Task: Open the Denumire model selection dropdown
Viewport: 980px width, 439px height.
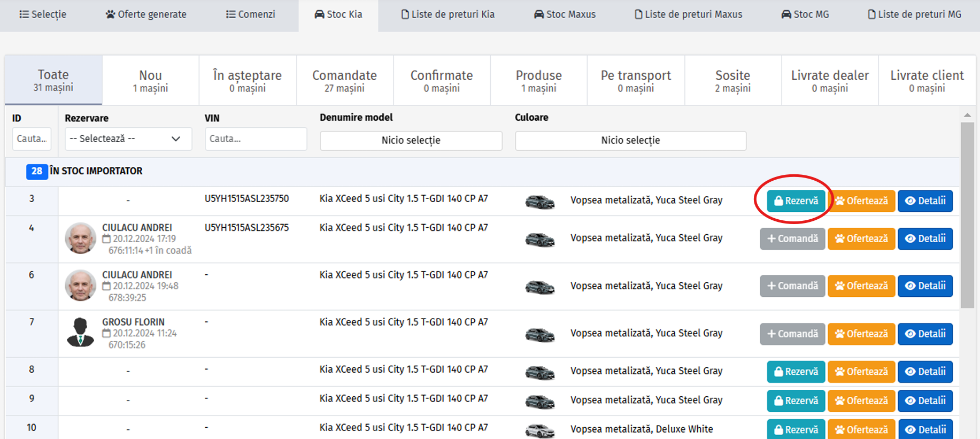Action: coord(411,141)
